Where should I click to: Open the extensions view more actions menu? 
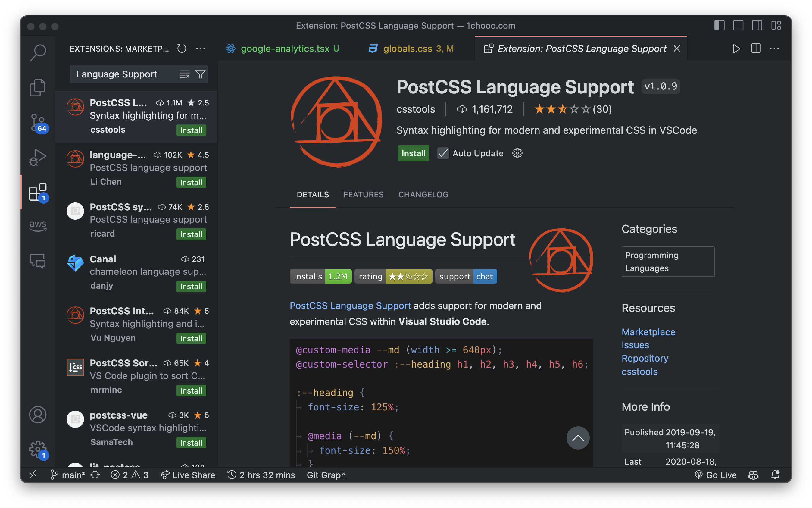coord(201,49)
